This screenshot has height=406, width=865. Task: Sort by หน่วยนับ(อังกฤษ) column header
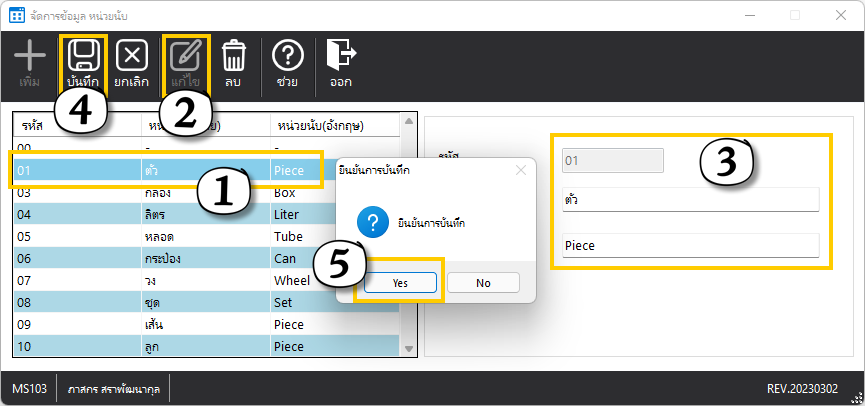pyautogui.click(x=330, y=125)
